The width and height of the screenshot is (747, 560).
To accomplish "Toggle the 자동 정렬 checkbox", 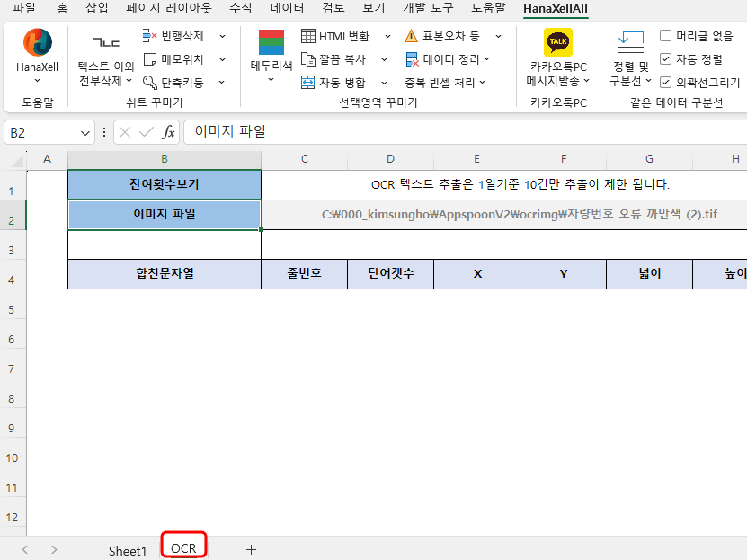I will point(665,59).
